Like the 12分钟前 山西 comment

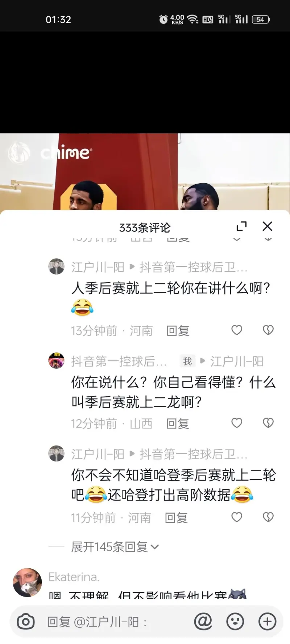(237, 423)
